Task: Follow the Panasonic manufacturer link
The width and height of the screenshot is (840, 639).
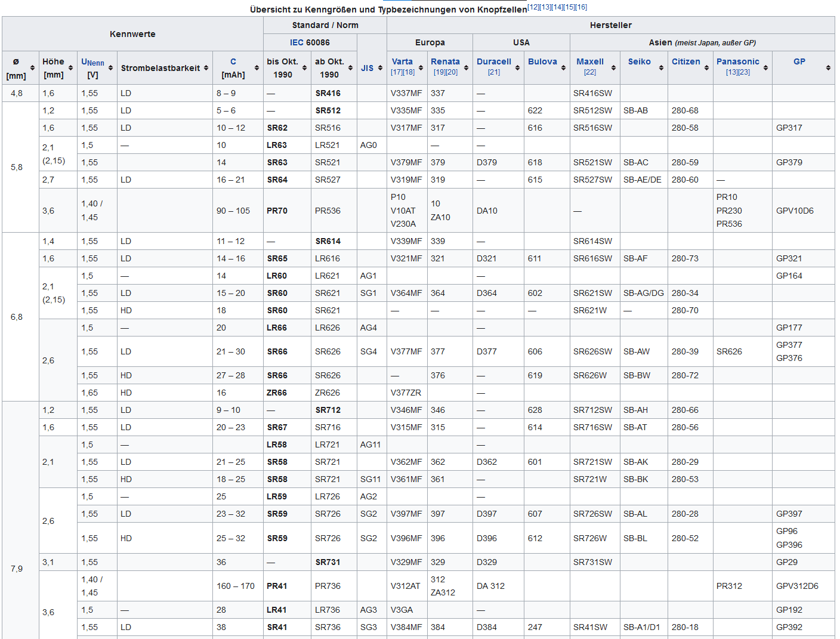Action: (737, 61)
